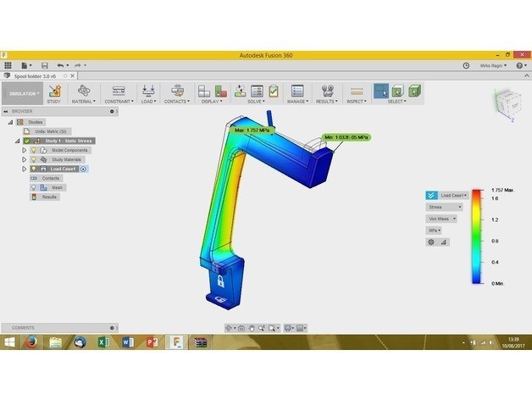Open Firefox from the taskbar
This screenshot has height=400, width=532.
tap(31, 342)
